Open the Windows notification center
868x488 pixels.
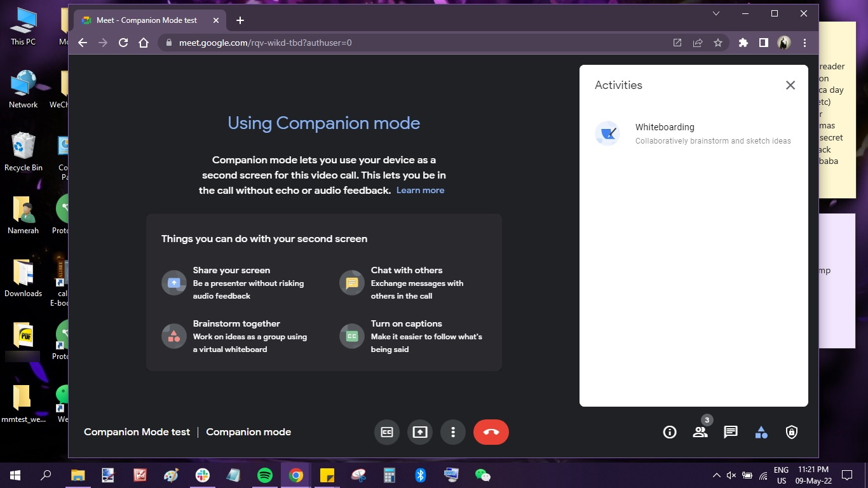click(847, 475)
